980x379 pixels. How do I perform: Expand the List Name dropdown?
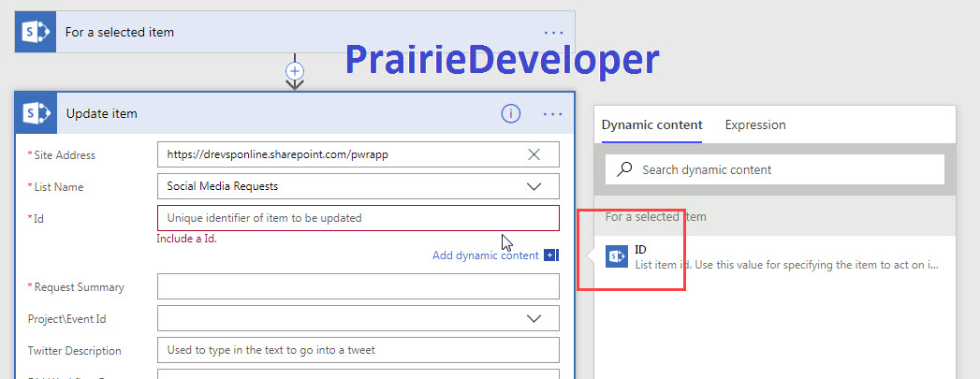534,186
